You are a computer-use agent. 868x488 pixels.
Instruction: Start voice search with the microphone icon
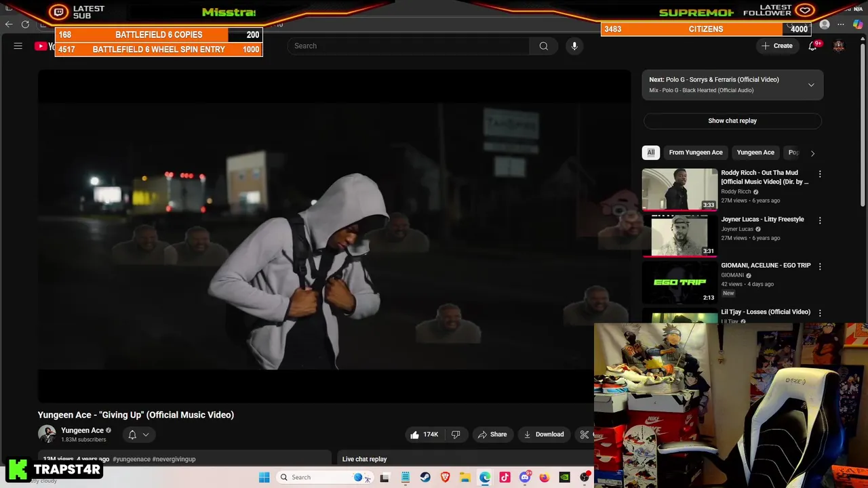tap(574, 46)
